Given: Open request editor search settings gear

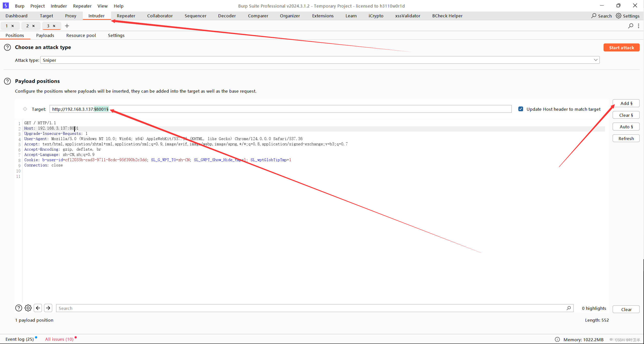Looking at the screenshot, I should (28, 308).
